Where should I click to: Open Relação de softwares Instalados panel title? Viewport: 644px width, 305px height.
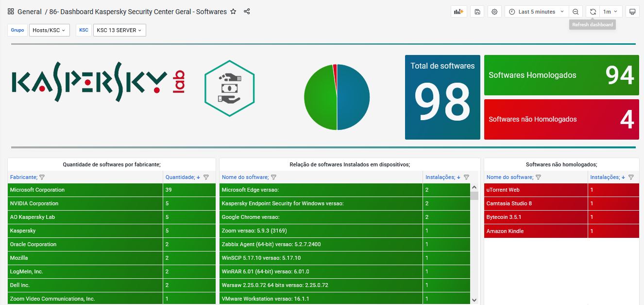click(350, 164)
